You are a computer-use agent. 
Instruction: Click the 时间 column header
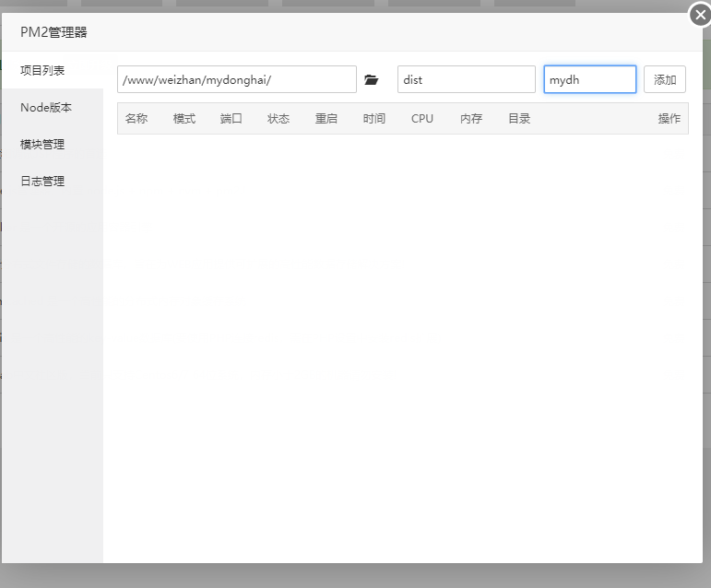[374, 119]
